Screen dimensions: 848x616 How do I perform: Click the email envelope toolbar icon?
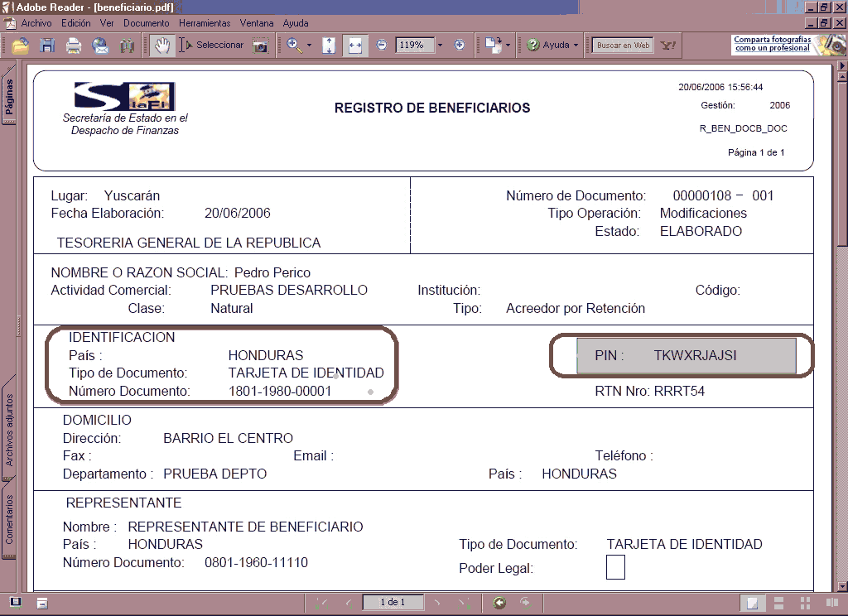[x=100, y=46]
